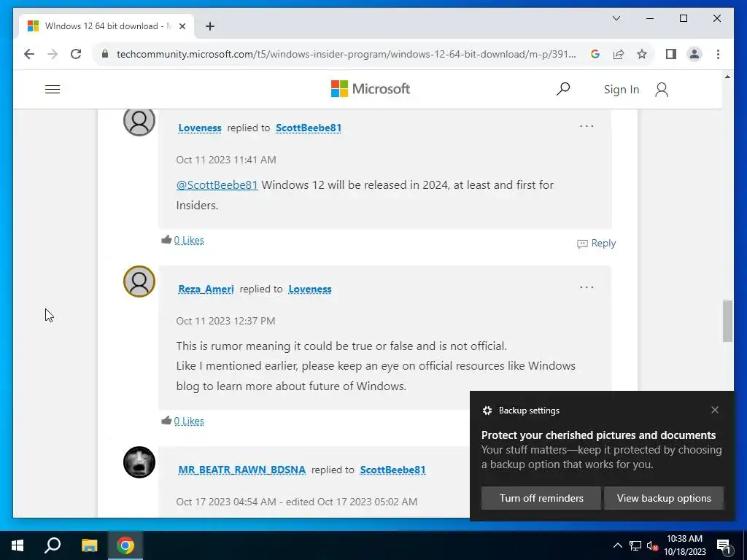The height and width of the screenshot is (560, 747).
Task: Click the address bar URL field
Action: [x=346, y=54]
